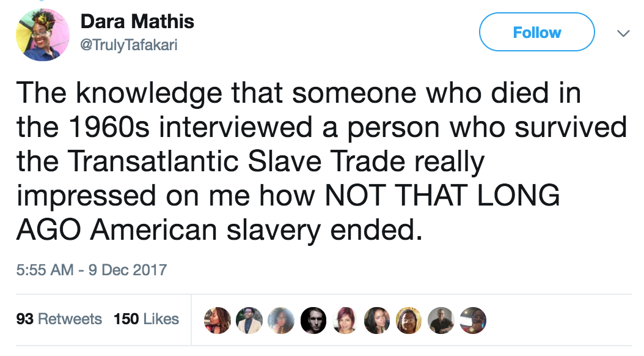Open the last liker avatar in the row
The image size is (644, 356).
(473, 319)
